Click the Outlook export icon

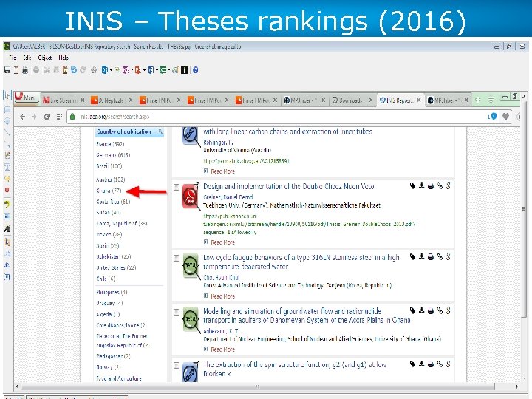[x=105, y=70]
